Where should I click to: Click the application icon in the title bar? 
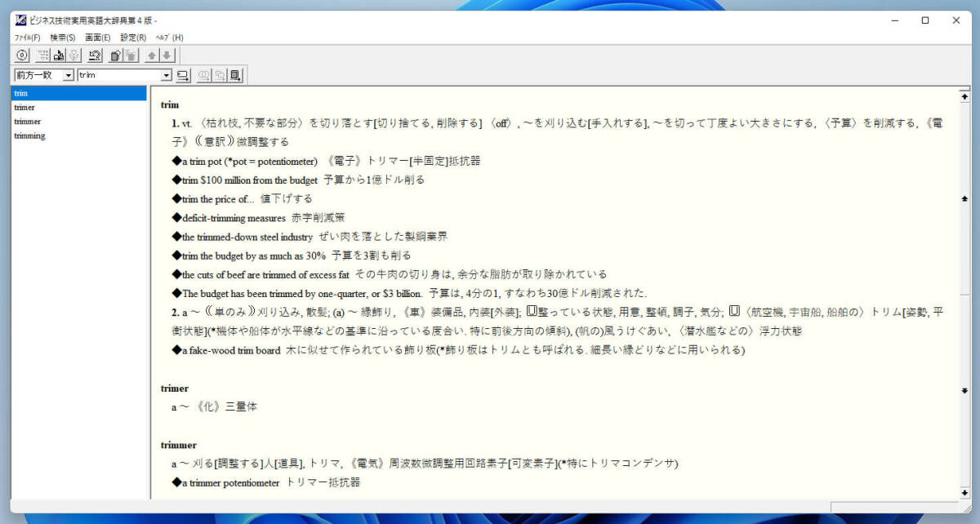pyautogui.click(x=20, y=20)
